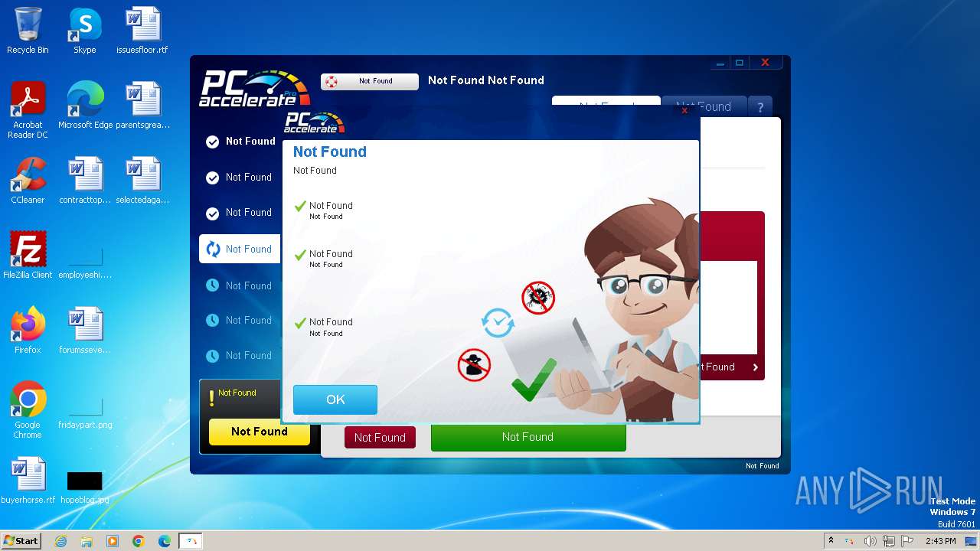Image resolution: width=980 pixels, height=551 pixels.
Task: Launch the media player taskbar icon
Action: click(113, 541)
